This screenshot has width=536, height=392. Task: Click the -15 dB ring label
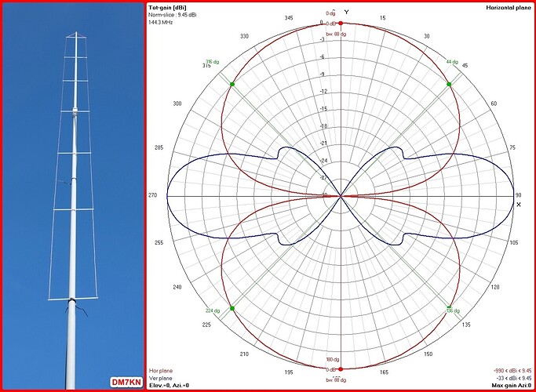323,109
